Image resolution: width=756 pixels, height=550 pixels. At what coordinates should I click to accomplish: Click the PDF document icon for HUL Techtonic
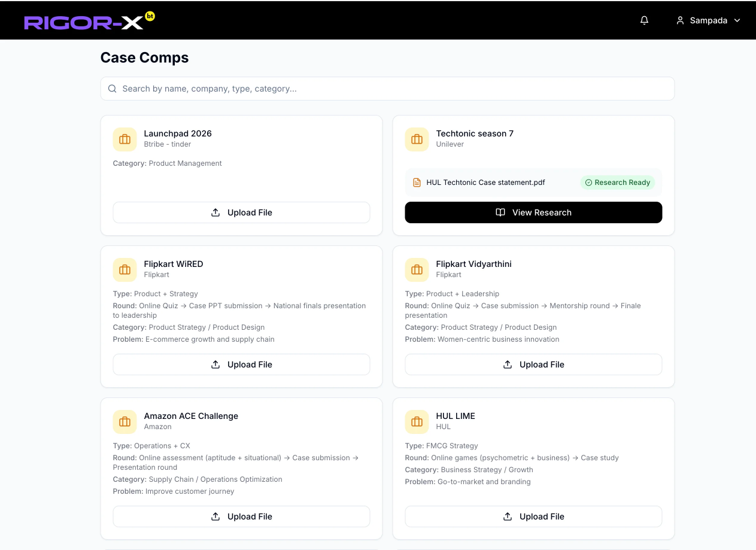point(417,183)
